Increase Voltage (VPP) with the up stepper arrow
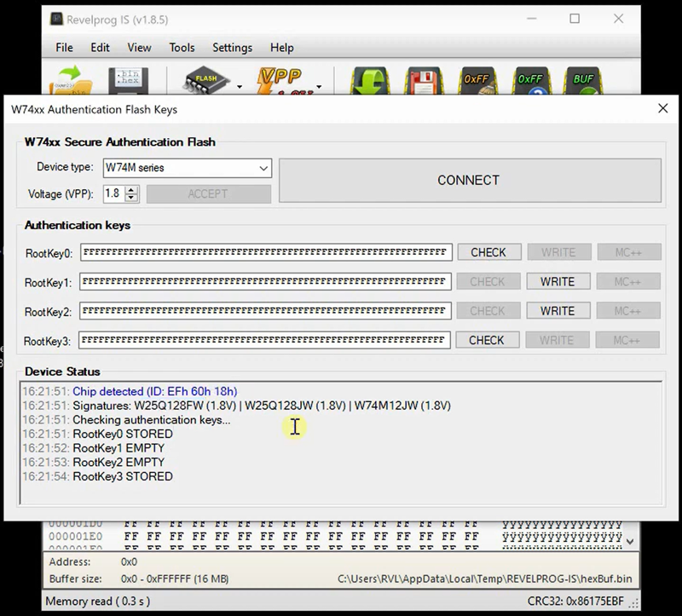The height and width of the screenshot is (616, 682). (x=131, y=189)
